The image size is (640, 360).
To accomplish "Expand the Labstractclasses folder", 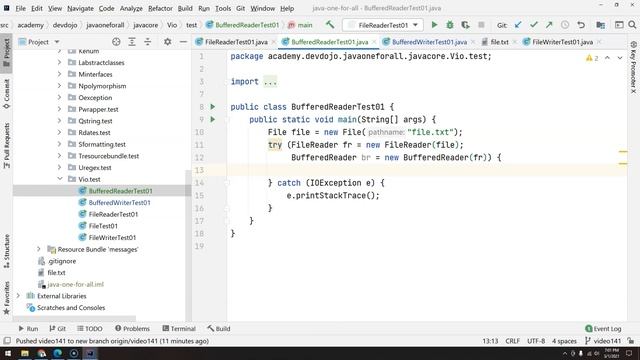I will pyautogui.click(x=60, y=62).
